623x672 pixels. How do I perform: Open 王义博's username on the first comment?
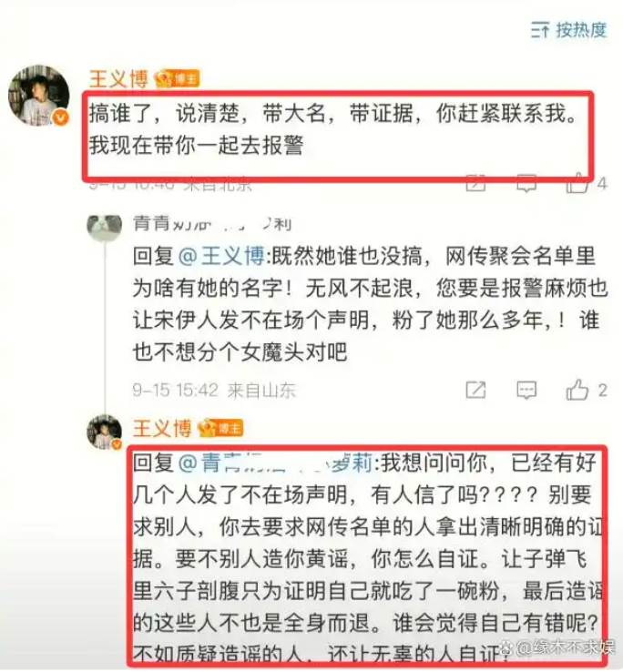(118, 79)
